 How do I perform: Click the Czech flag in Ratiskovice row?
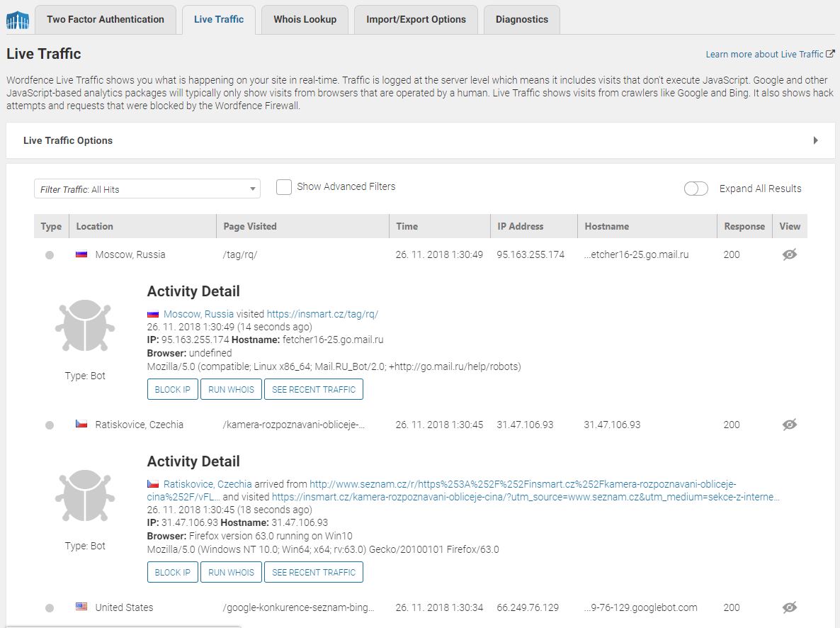(x=81, y=424)
